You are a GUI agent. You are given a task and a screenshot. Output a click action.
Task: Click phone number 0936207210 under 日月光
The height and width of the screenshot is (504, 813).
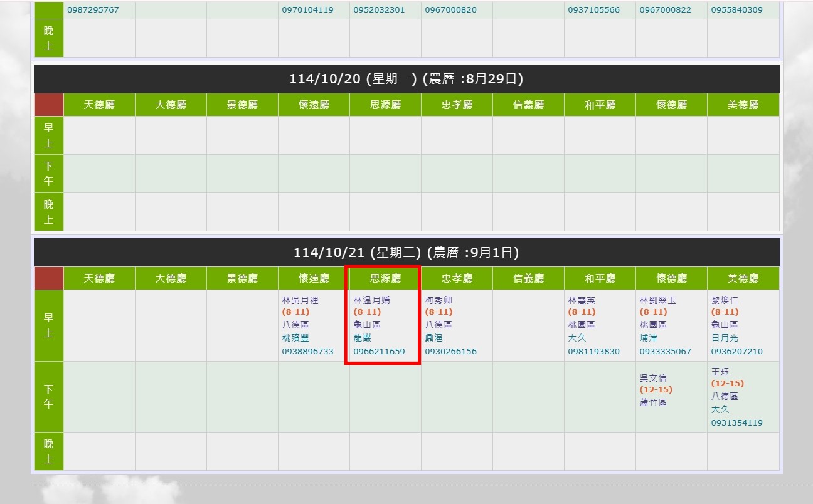[x=736, y=351]
